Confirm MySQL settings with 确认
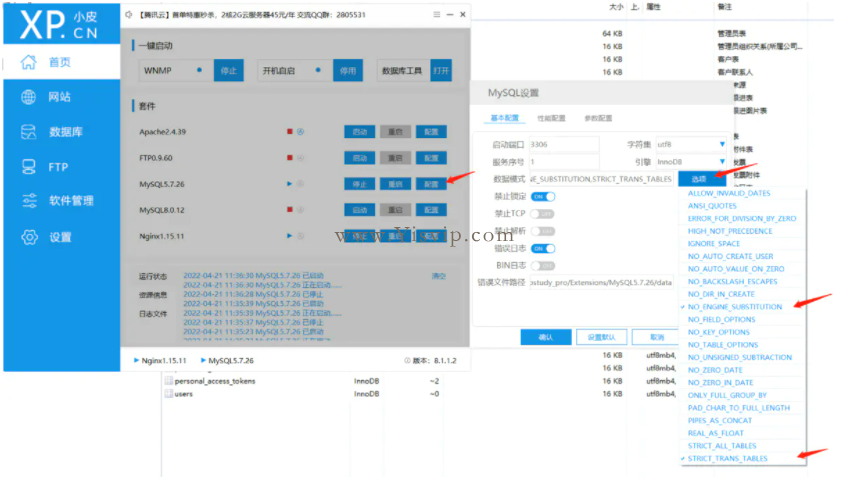847x477 pixels. 546,337
